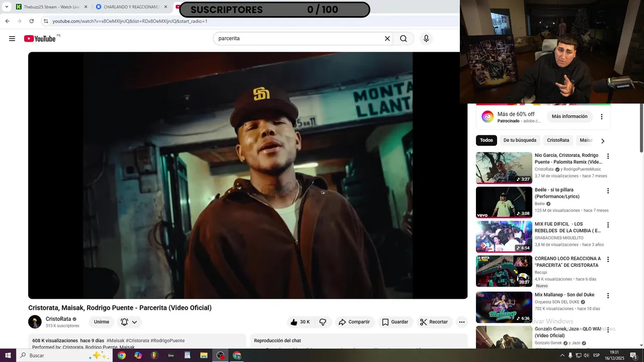Open the Mix Mallanep video thumbnail
Viewport: 644px width, 362px height.
pos(504,307)
